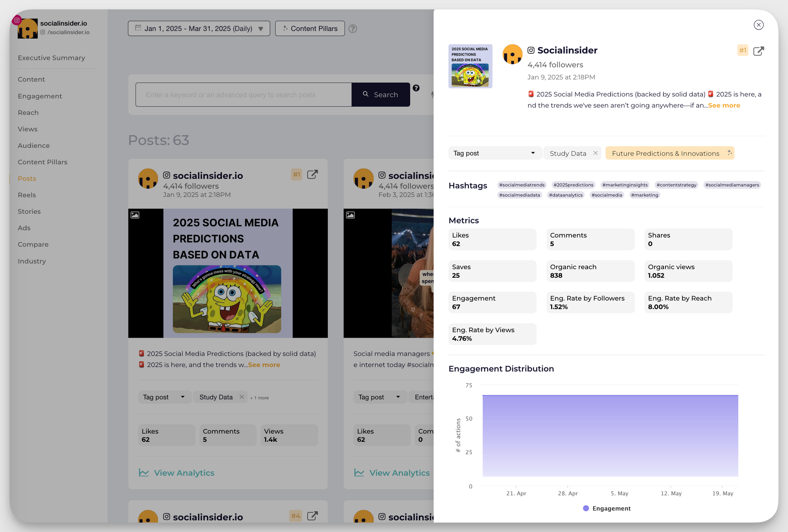Click the Eng. Rate by Reach metric card
Image resolution: width=788 pixels, height=532 pixels.
click(x=688, y=302)
